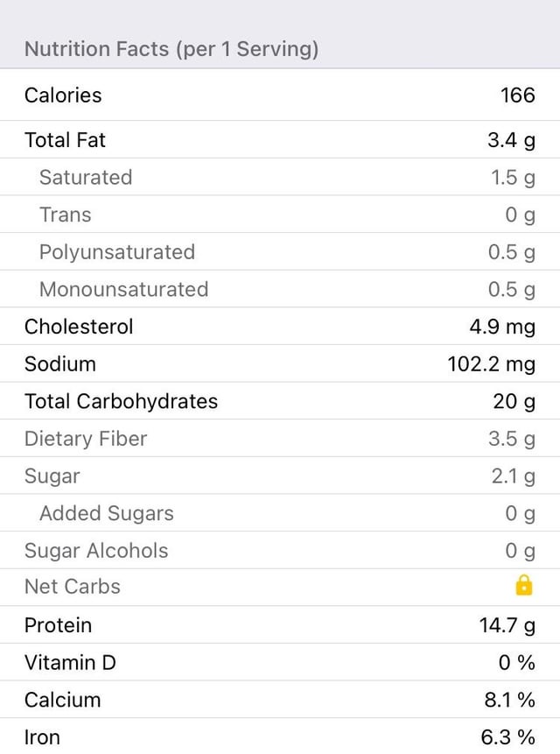Select the Total Fat row
The height and width of the screenshot is (754, 560).
pyautogui.click(x=280, y=139)
